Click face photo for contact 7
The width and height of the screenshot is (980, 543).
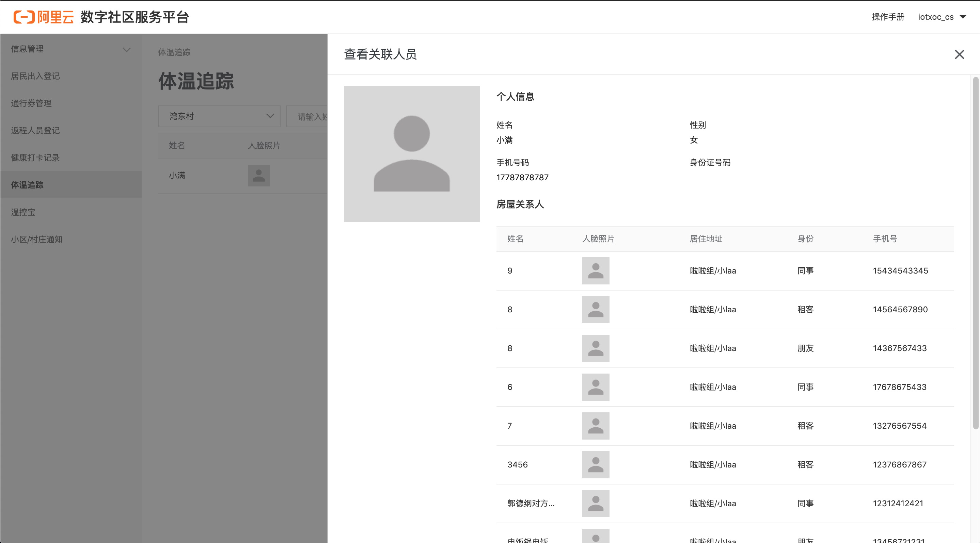tap(595, 426)
